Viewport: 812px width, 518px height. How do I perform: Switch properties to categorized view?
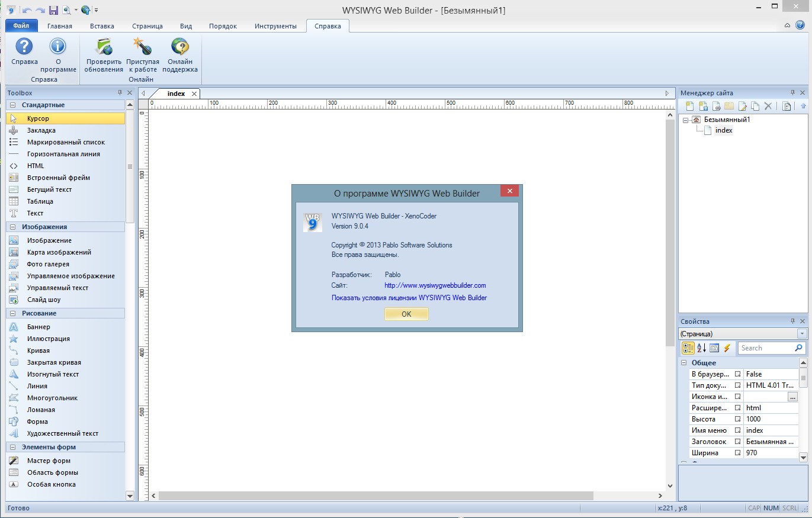coord(688,348)
